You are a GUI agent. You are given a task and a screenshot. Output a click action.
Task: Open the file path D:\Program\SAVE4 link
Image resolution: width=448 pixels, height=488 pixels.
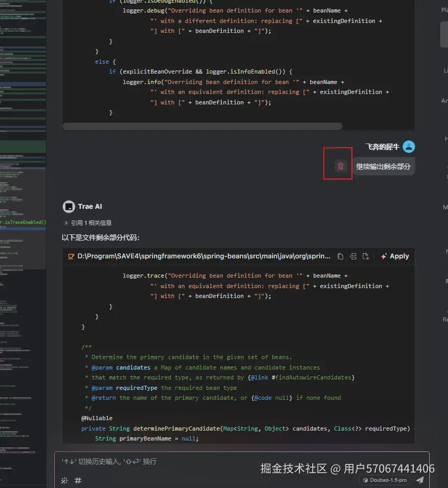pos(204,256)
